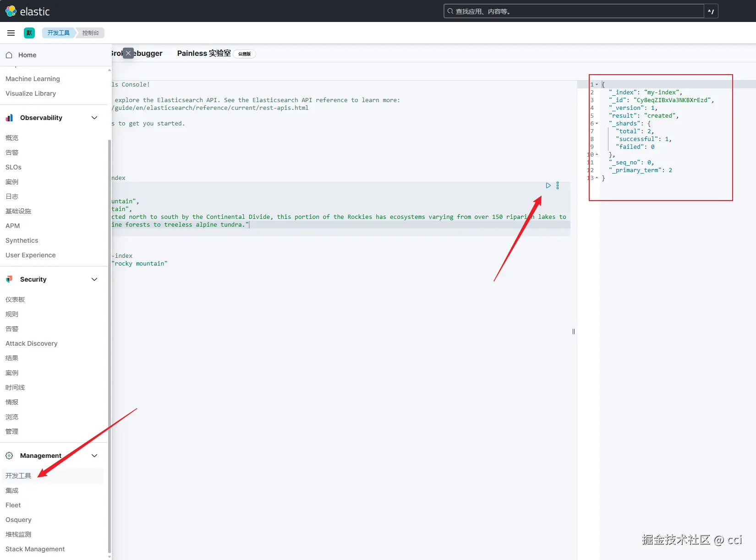Click the Security section icon
This screenshot has width=756, height=560.
pos(9,279)
